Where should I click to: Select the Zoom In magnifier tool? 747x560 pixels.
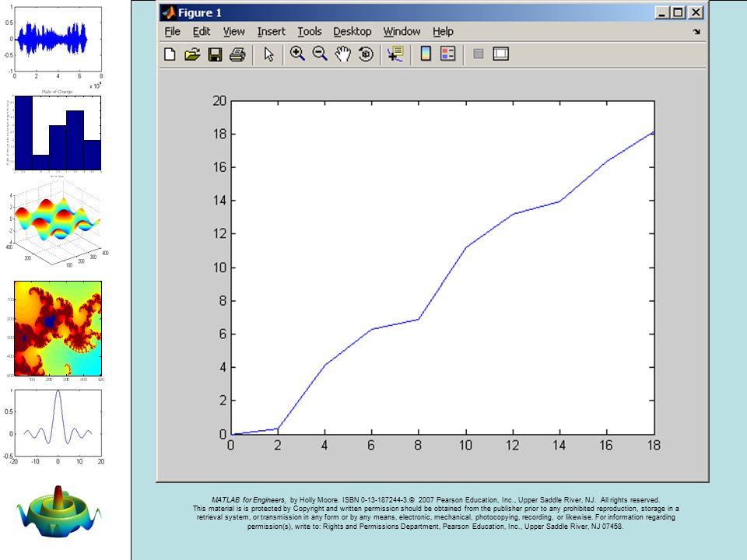point(297,54)
